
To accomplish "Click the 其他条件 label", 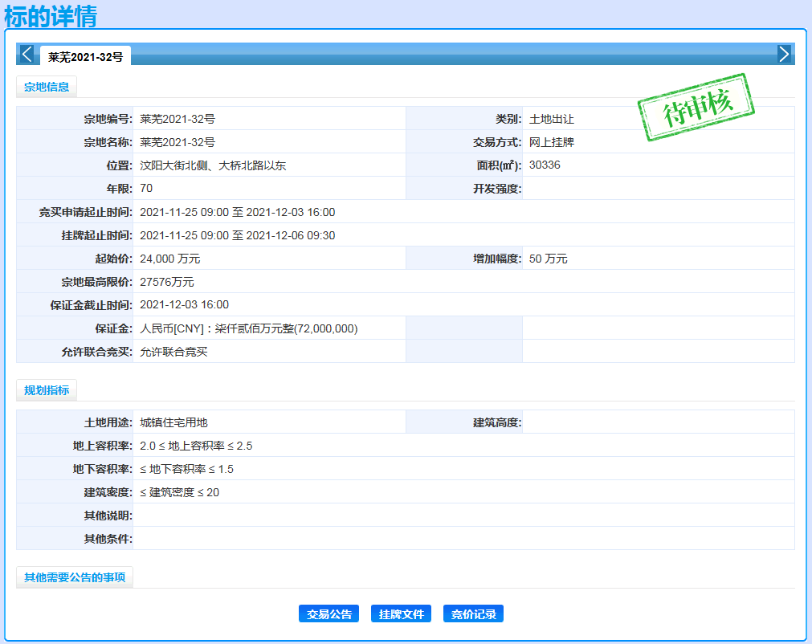I will (x=108, y=540).
